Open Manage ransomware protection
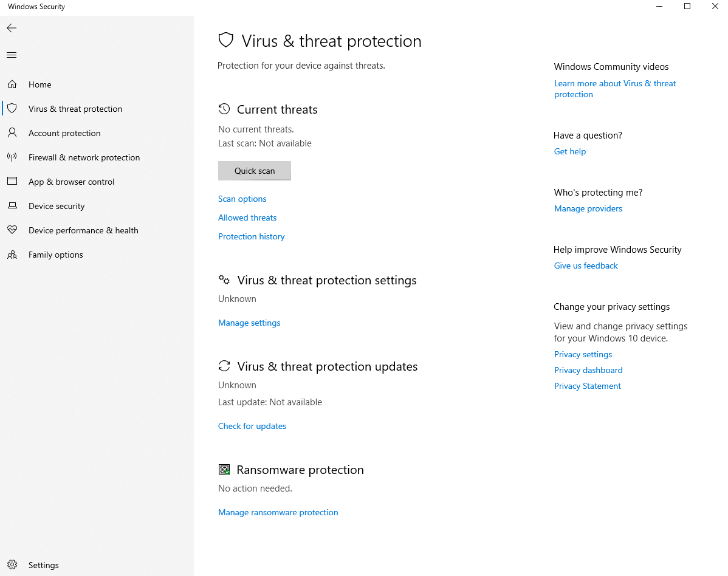This screenshot has height=576, width=728. [278, 512]
